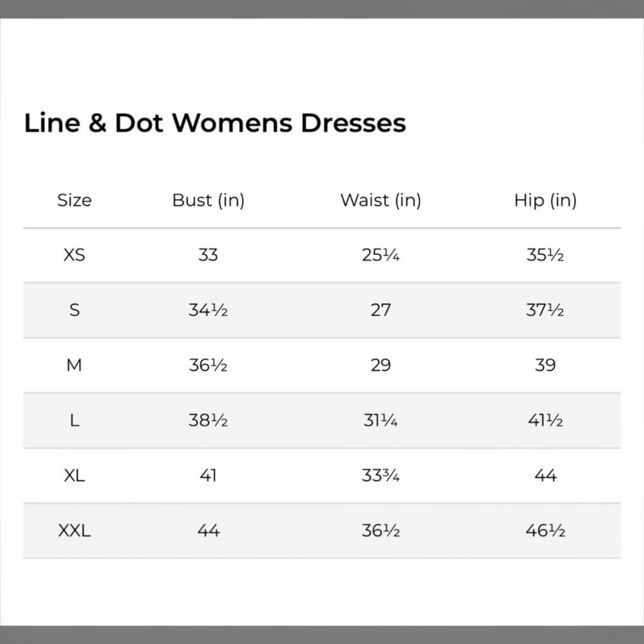Click the XXL size row label
644x644 pixels.
(x=75, y=531)
